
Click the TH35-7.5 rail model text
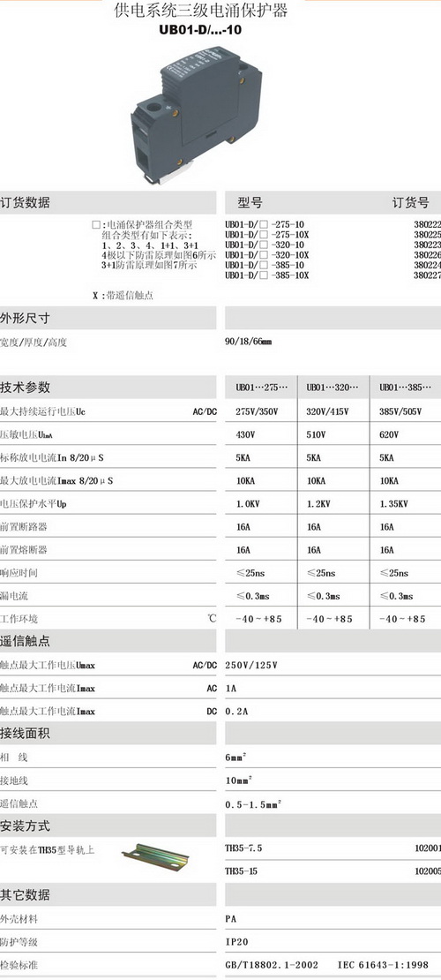(x=243, y=848)
